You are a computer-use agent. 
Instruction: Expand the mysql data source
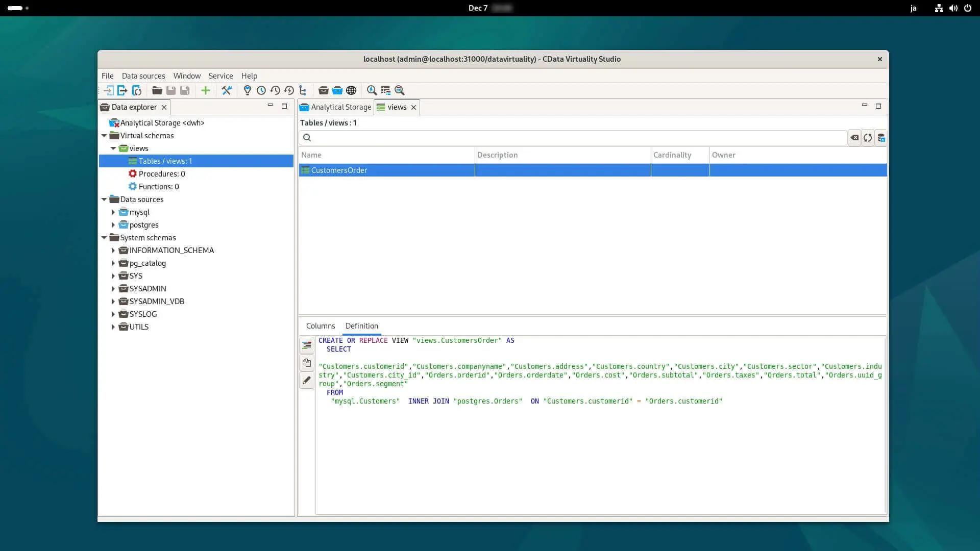click(113, 212)
